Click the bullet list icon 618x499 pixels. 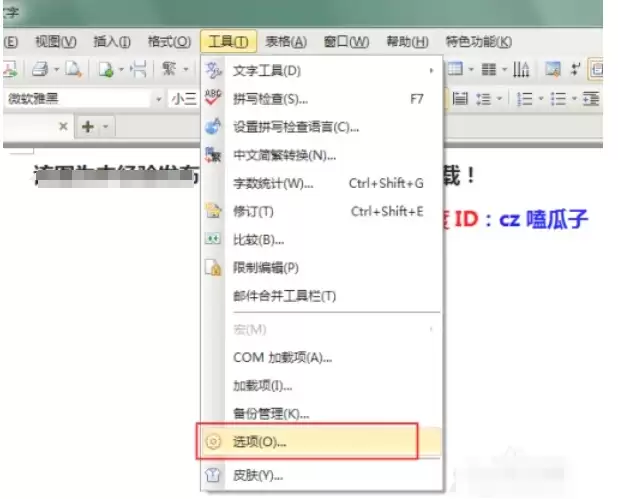(558, 99)
